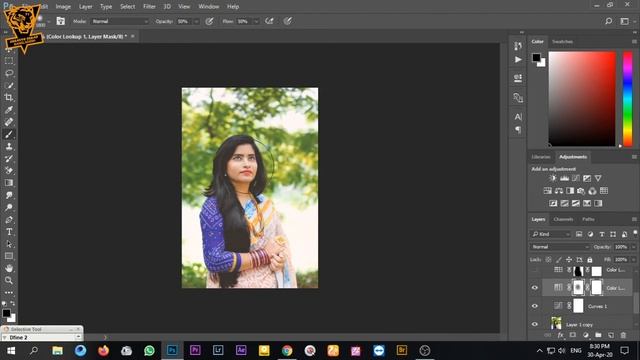Add a Brightness/Contrast adjustment

[x=553, y=178]
